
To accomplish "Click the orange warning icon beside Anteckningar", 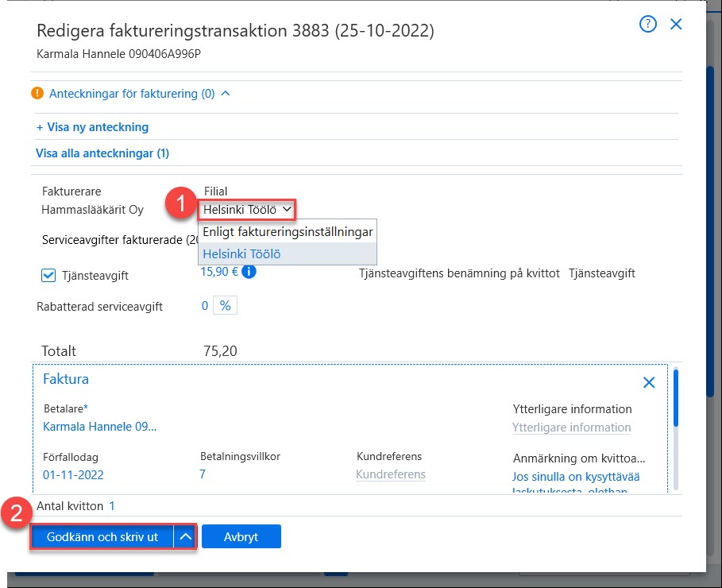I will click(37, 93).
